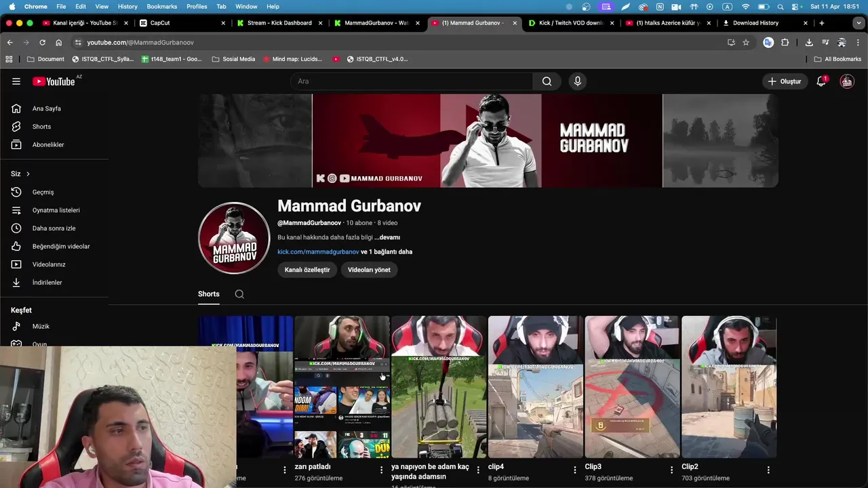Expand channel description with ...devamı
The width and height of the screenshot is (868, 488).
(x=387, y=237)
